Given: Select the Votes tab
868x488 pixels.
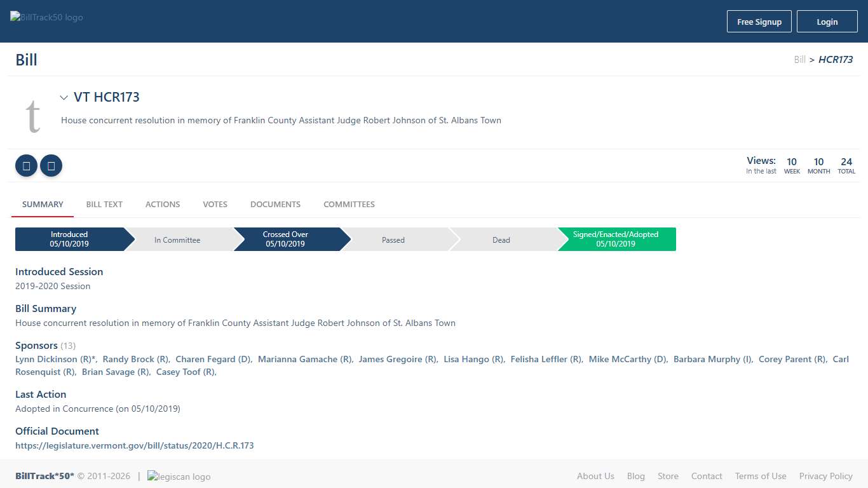Looking at the screenshot, I should click(x=215, y=205).
